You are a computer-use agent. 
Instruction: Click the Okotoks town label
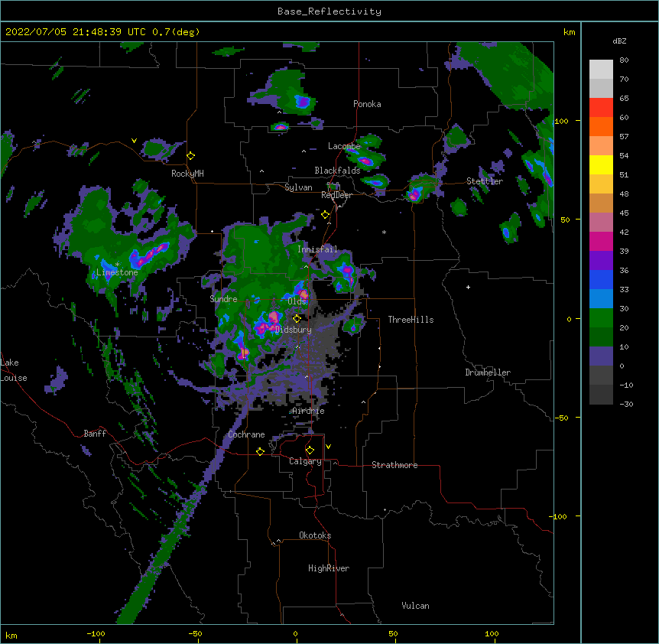(x=315, y=535)
